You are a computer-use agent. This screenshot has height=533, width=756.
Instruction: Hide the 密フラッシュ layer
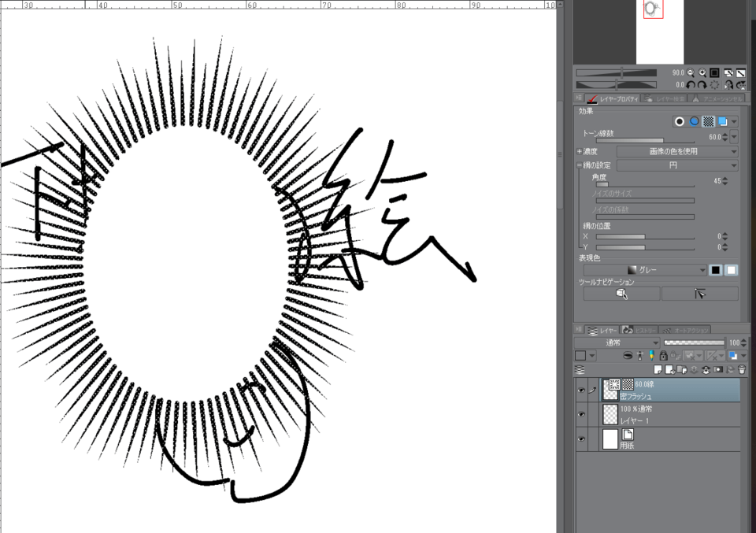(x=581, y=389)
